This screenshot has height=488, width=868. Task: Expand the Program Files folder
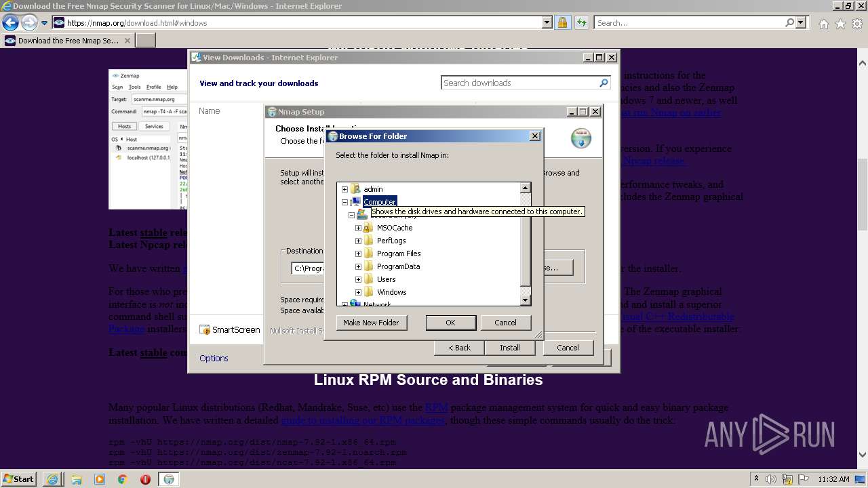358,253
